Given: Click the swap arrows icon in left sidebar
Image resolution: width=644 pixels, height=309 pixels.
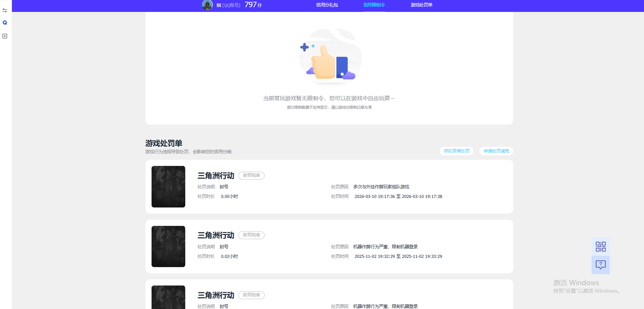Looking at the screenshot, I should click(5, 11).
